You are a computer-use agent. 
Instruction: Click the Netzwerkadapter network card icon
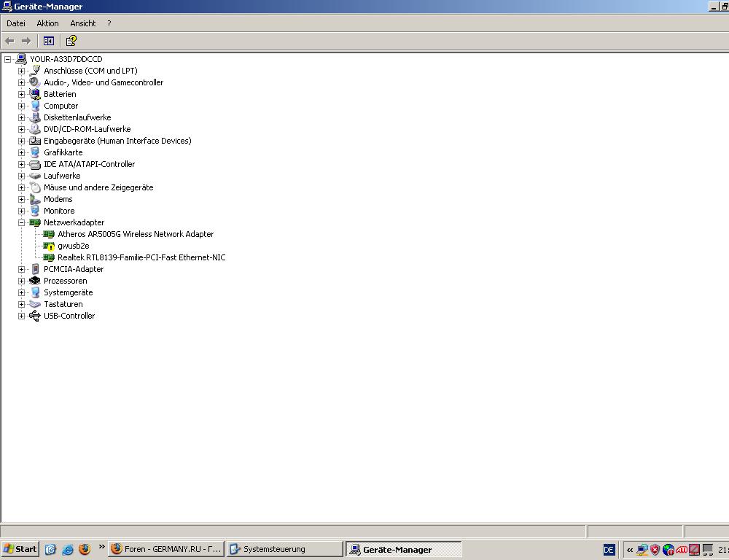click(x=35, y=222)
